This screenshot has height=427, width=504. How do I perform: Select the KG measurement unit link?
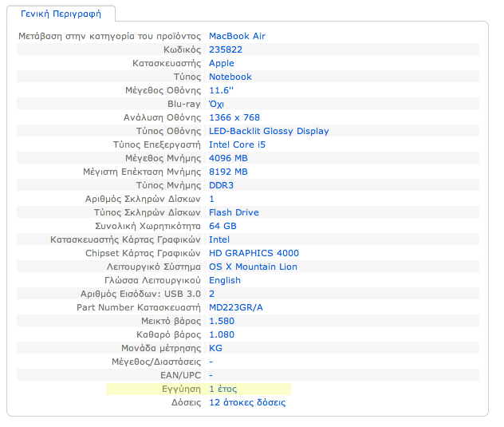pos(215,348)
